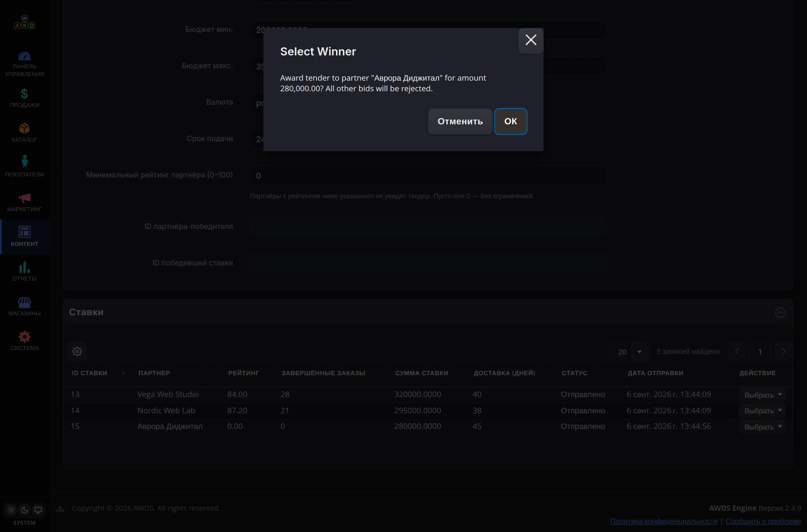This screenshot has height=532, width=807.
Task: Open Выбрать dropdown for Nordic Web Lab
Action: [x=762, y=410]
